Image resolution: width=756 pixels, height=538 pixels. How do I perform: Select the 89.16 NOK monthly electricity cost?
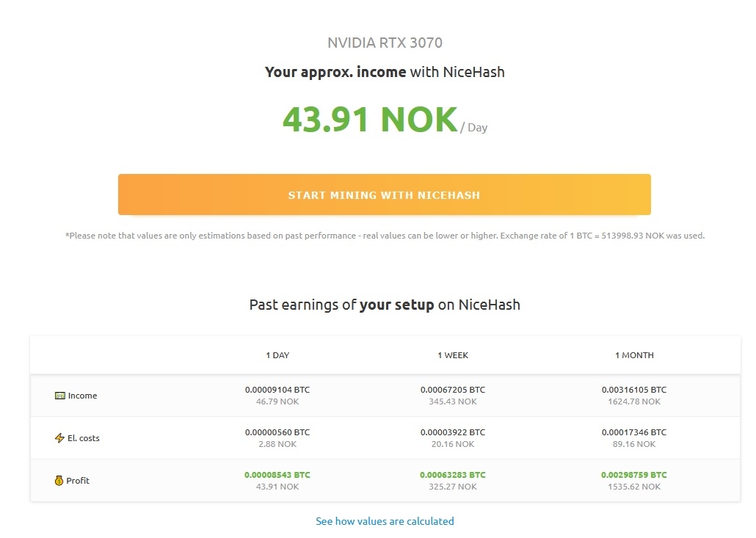click(634, 444)
